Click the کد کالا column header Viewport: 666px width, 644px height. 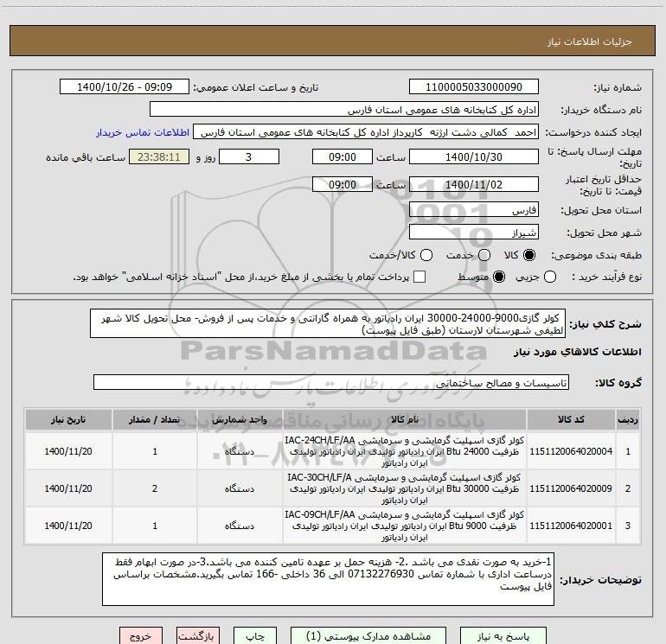(571, 419)
